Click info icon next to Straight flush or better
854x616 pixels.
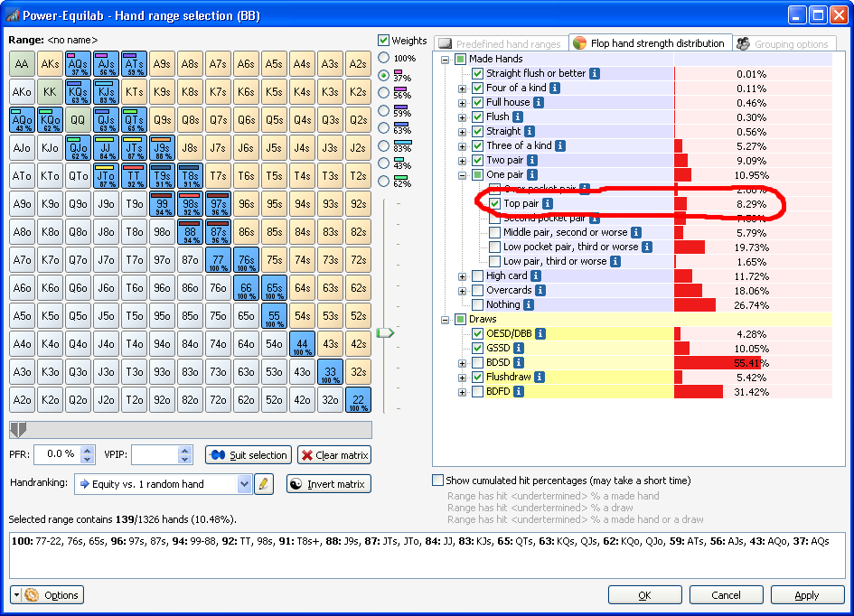pos(595,73)
